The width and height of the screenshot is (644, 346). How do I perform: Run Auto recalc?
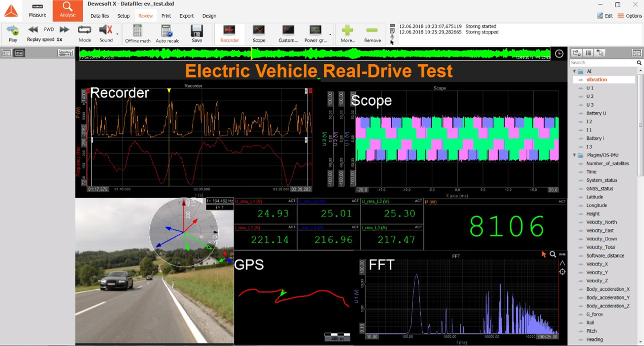tap(167, 33)
